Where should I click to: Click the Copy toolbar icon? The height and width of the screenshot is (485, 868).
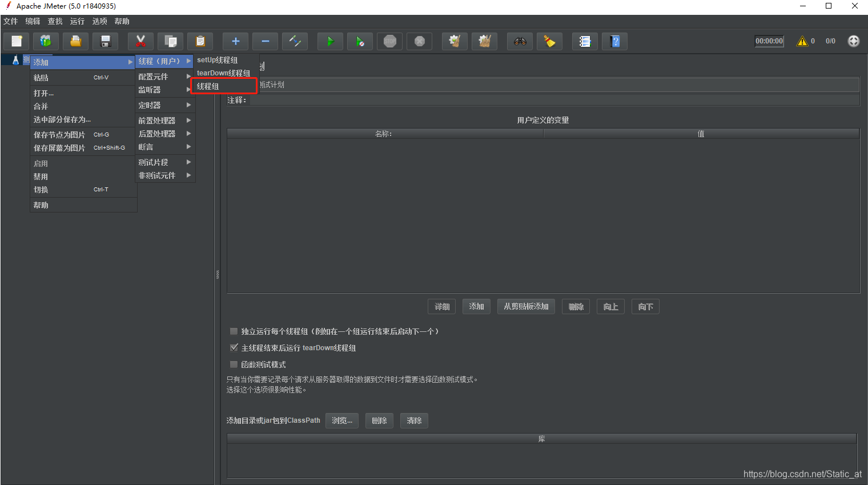click(170, 41)
